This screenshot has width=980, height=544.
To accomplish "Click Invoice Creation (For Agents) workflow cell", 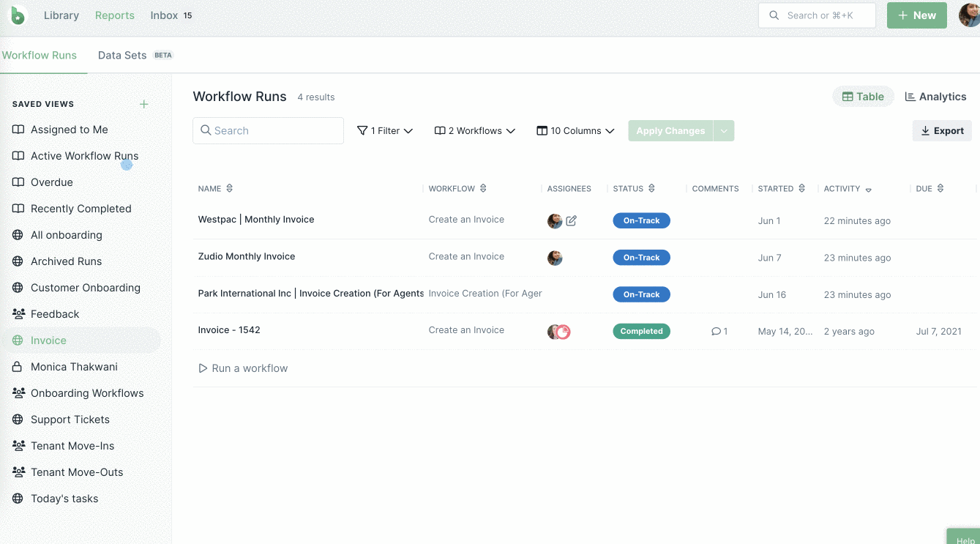I will click(485, 294).
